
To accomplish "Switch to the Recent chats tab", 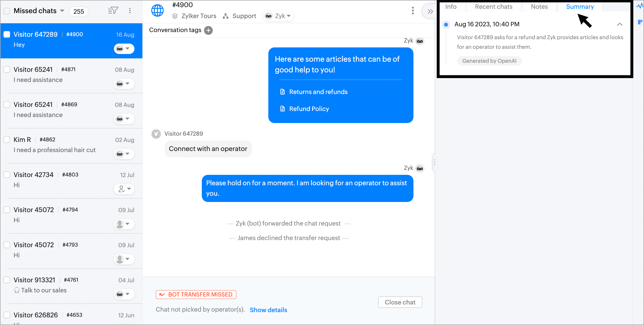I will [x=493, y=7].
